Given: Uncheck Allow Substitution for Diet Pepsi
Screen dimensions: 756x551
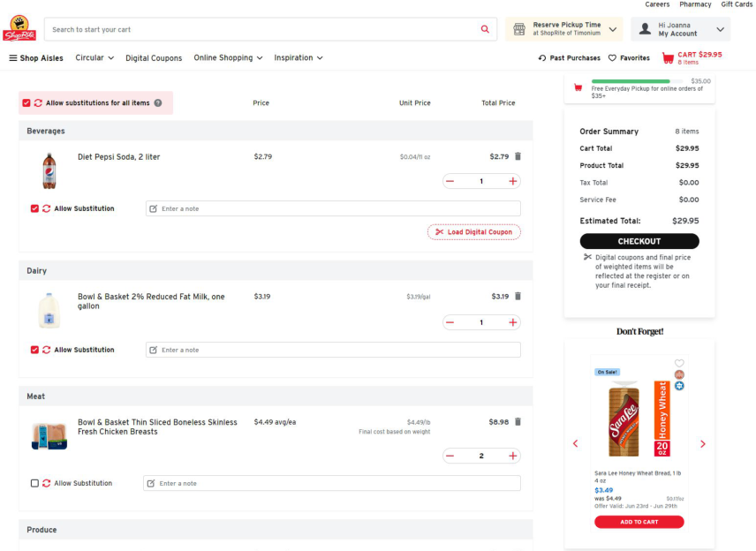Looking at the screenshot, I should [34, 208].
